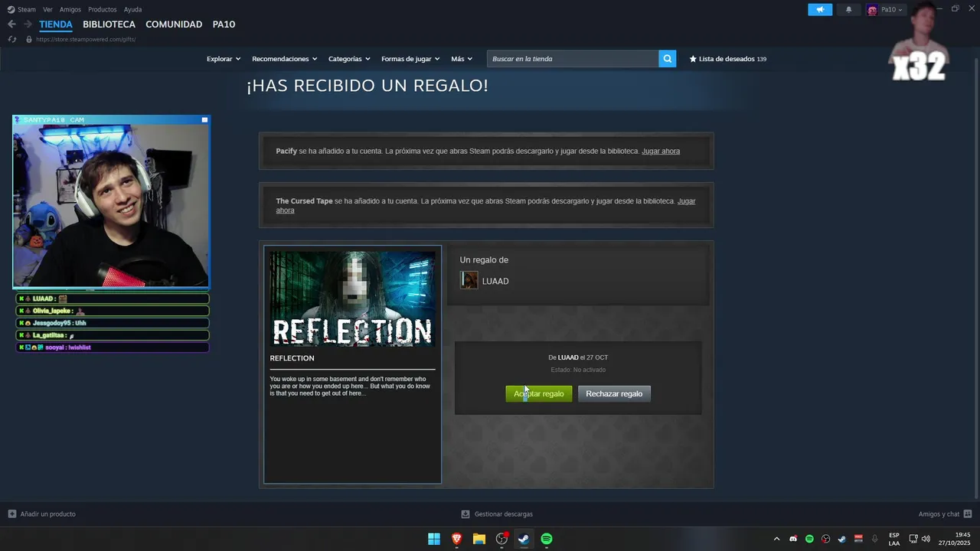Expand the Explorar dropdown

click(x=224, y=59)
